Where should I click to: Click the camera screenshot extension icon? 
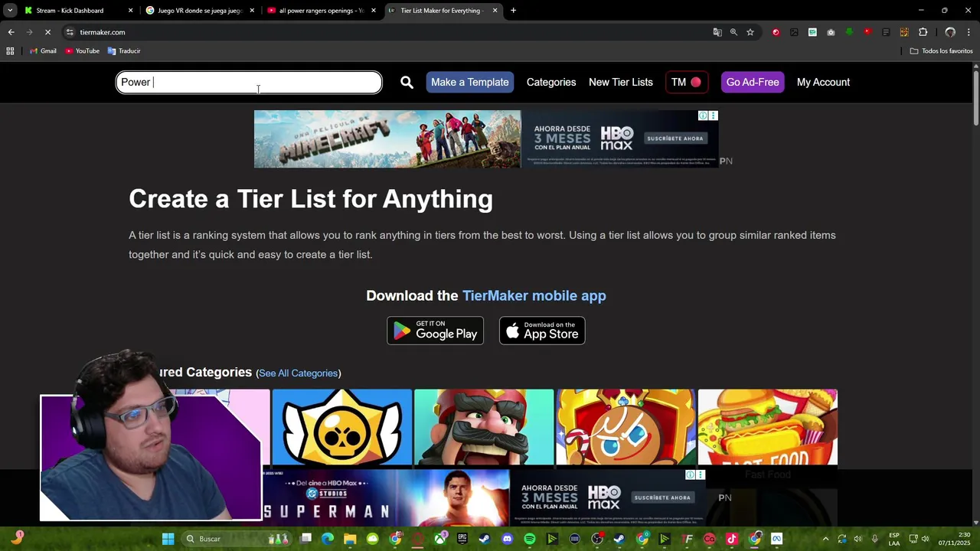click(x=831, y=32)
